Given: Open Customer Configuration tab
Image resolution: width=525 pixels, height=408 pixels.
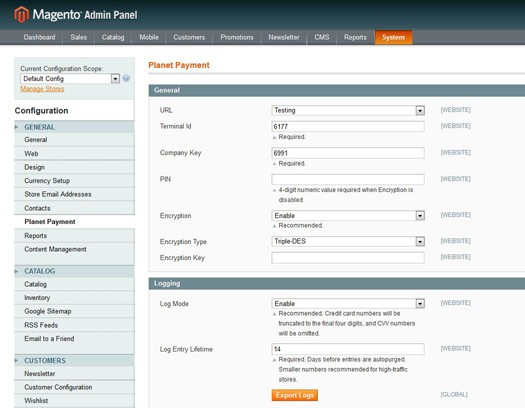Looking at the screenshot, I should [x=74, y=387].
